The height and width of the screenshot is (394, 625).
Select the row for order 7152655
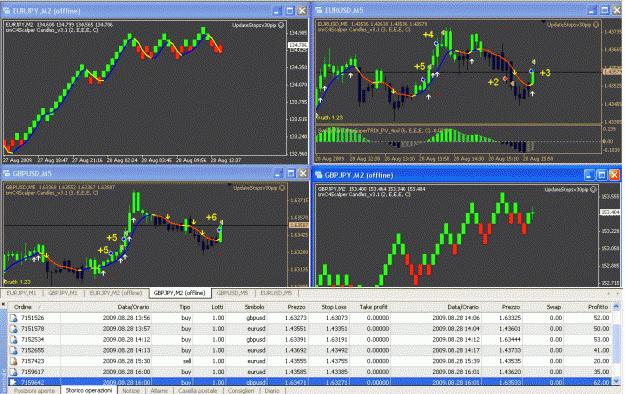point(310,350)
